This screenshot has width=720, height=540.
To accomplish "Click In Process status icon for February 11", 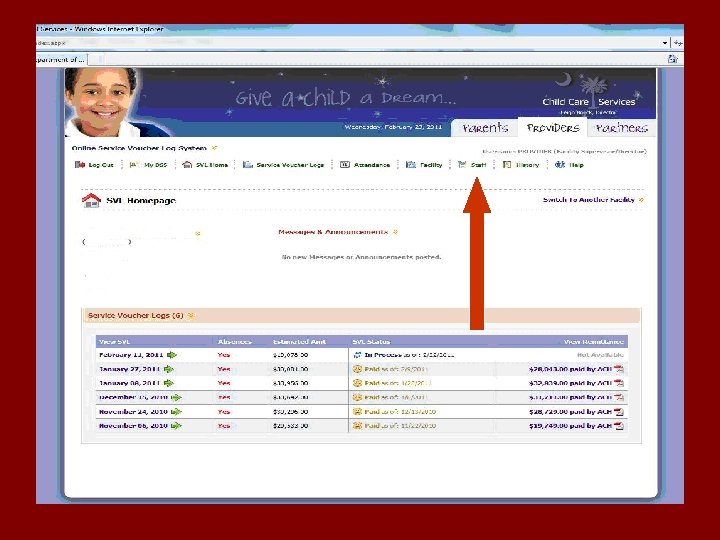I will pos(357,355).
